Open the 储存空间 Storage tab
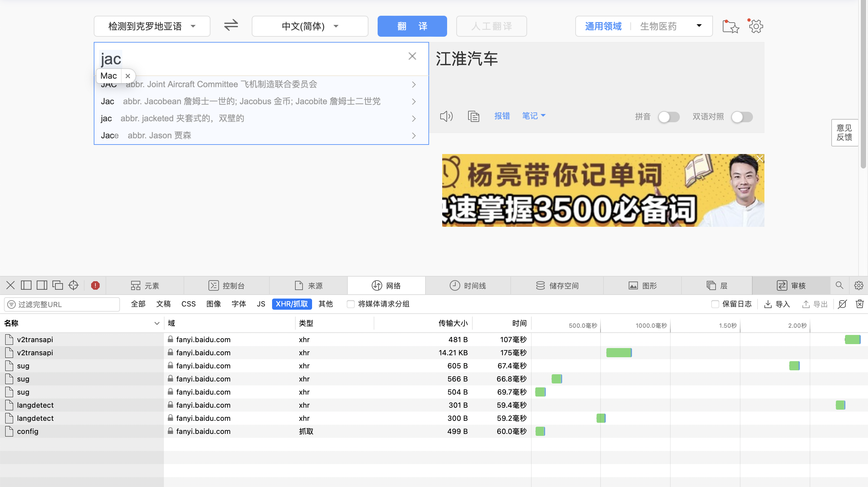The width and height of the screenshot is (868, 487). pos(557,285)
